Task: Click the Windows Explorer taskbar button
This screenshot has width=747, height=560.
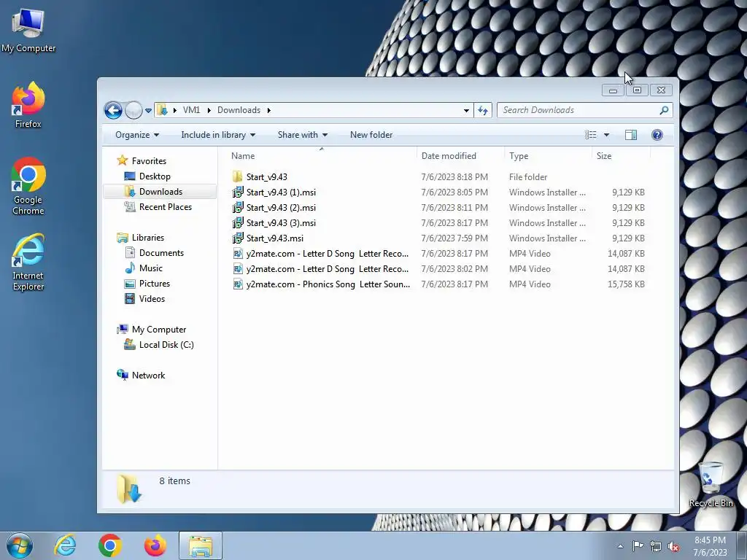Action: 201,545
